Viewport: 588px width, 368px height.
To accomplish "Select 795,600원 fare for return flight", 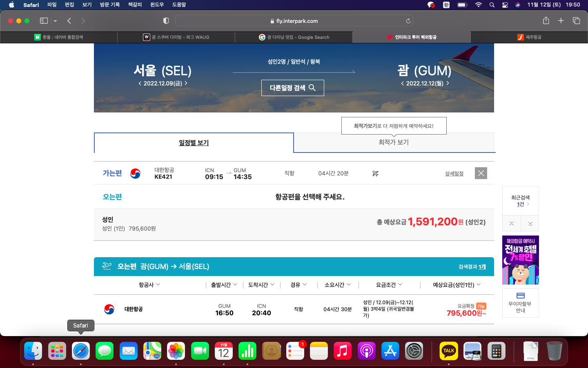I will (466, 313).
